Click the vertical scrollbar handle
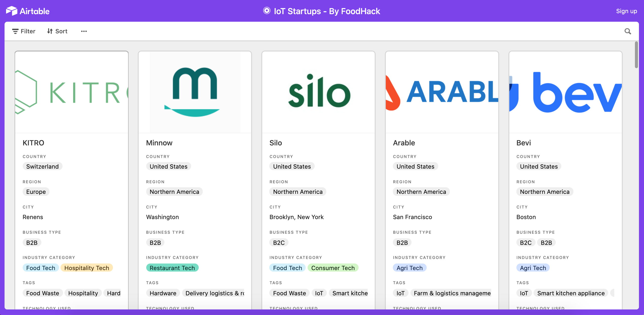Image resolution: width=644 pixels, height=315 pixels. (x=636, y=55)
